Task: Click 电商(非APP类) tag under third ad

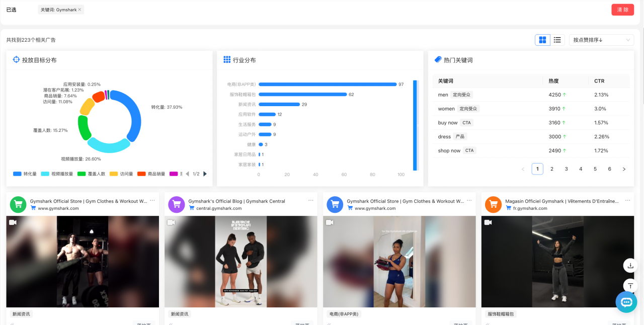Action: [x=344, y=314]
